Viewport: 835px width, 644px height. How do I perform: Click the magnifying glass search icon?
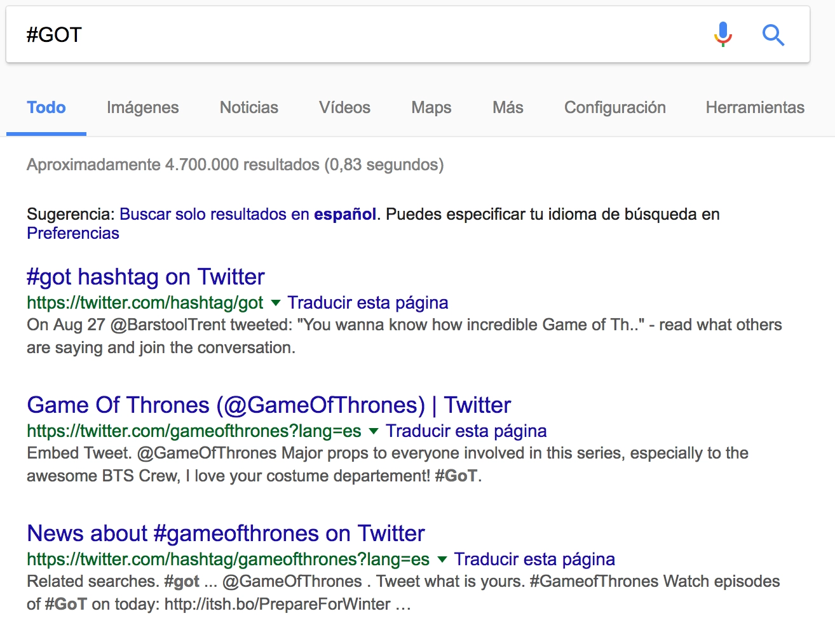click(773, 35)
